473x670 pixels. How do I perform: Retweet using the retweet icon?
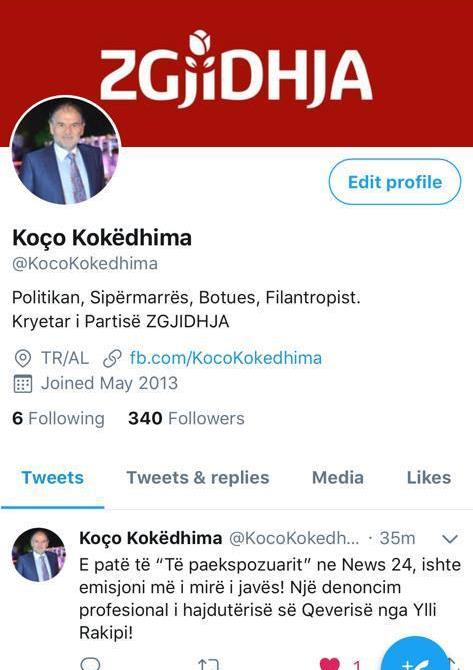tap(209, 664)
